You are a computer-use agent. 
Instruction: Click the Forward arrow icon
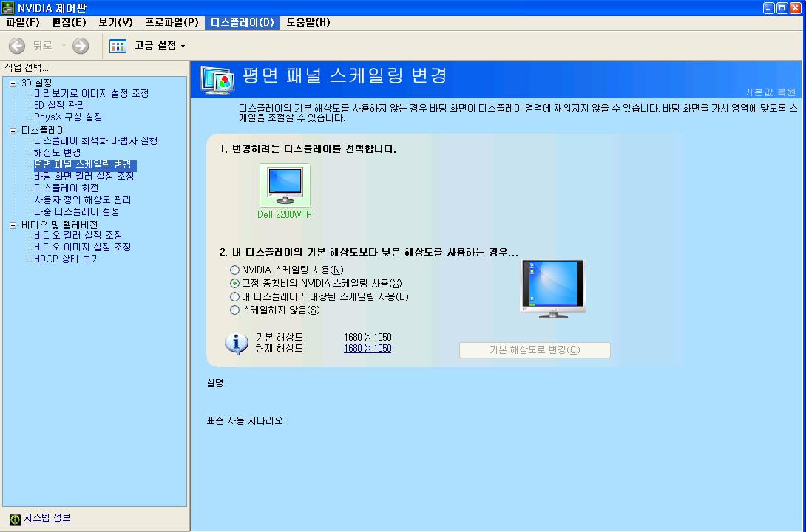click(x=80, y=46)
